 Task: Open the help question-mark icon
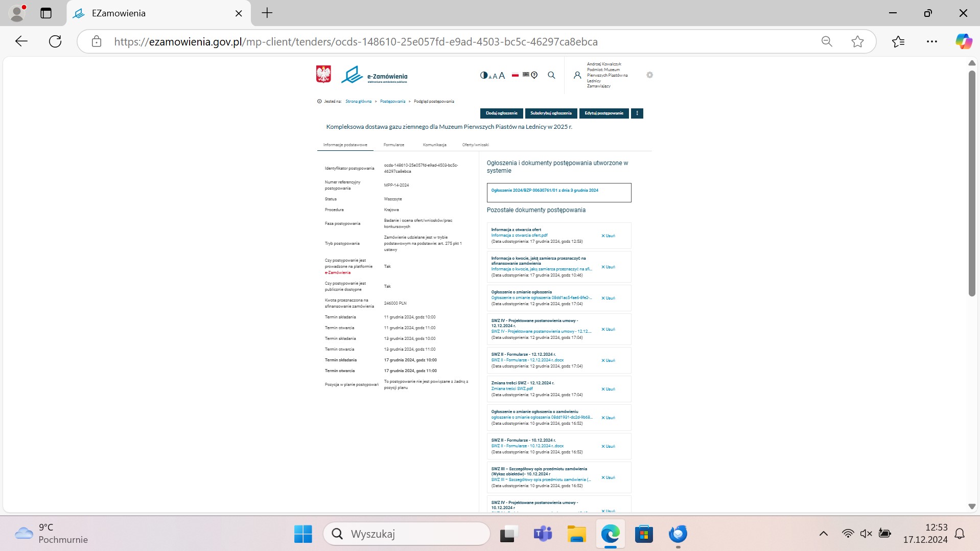tap(534, 75)
